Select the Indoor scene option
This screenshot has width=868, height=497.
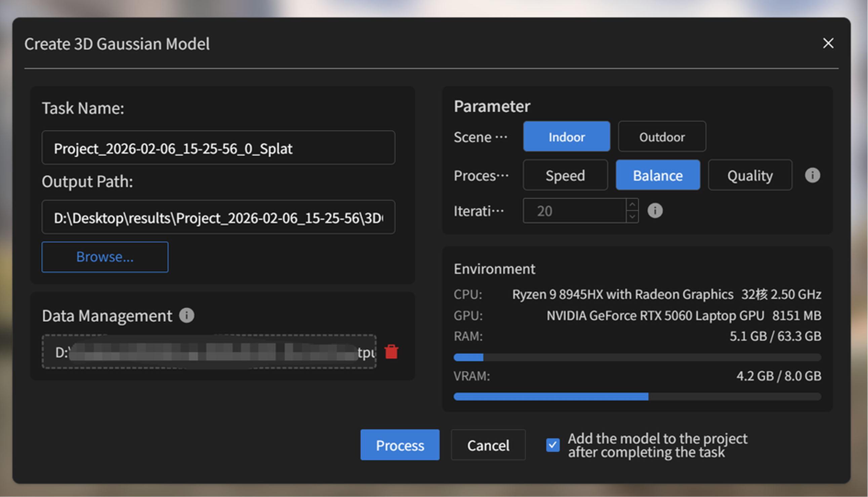pos(567,136)
